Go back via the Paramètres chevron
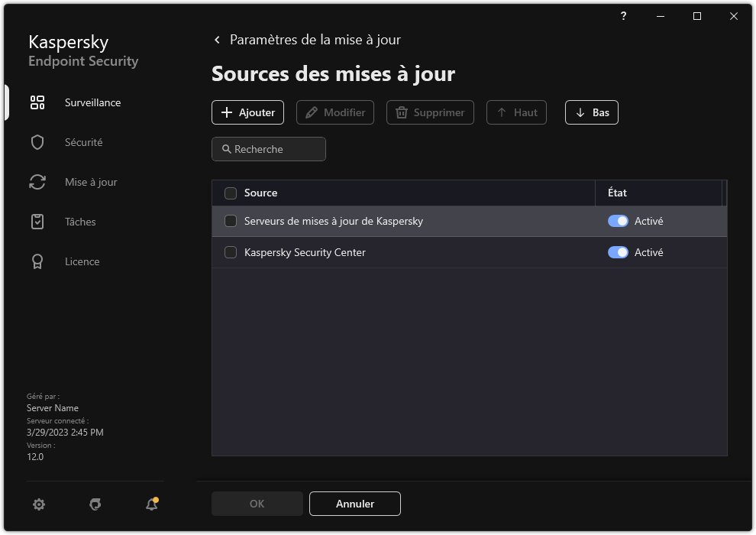Viewport: 756px width, 535px height. pos(216,40)
